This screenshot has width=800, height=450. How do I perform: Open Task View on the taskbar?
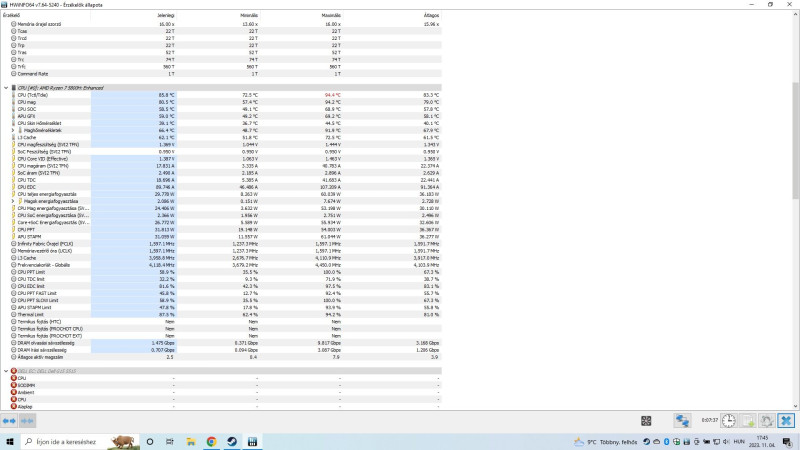170,442
